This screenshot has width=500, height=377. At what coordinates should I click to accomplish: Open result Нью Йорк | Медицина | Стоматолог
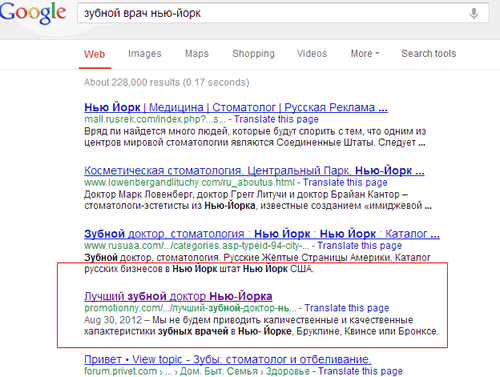click(x=236, y=107)
